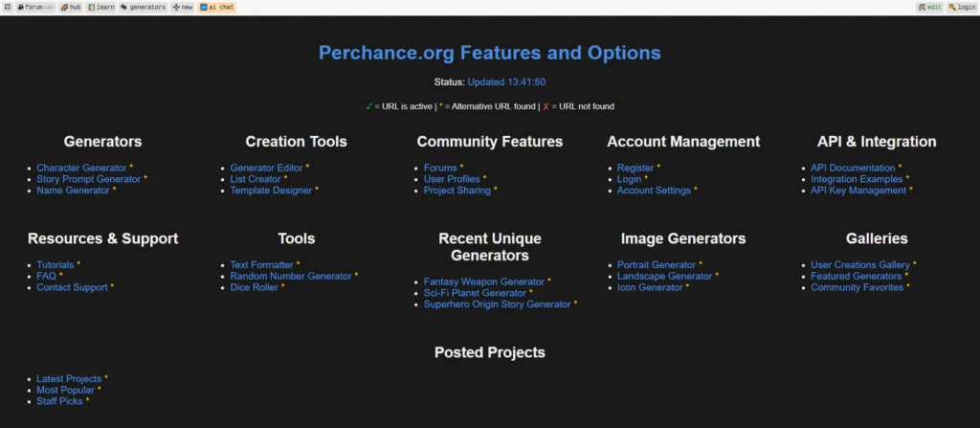Open the ai chat button
Viewport: 980px width, 428px height.
click(217, 8)
